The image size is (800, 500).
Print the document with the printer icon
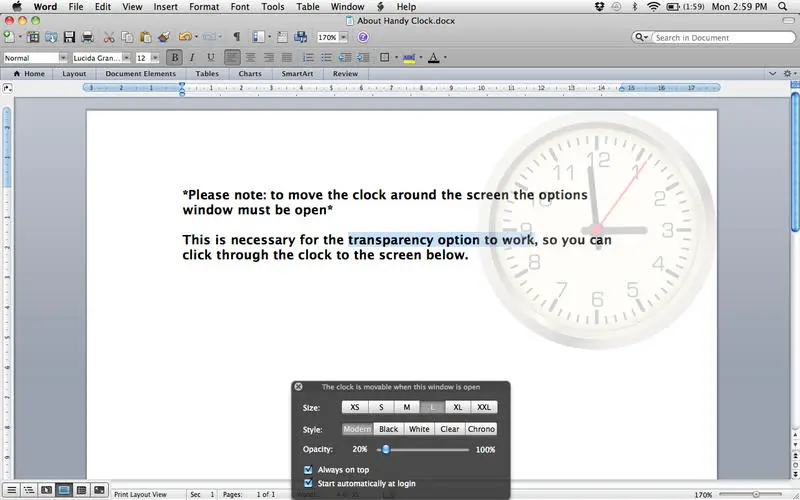click(x=88, y=37)
